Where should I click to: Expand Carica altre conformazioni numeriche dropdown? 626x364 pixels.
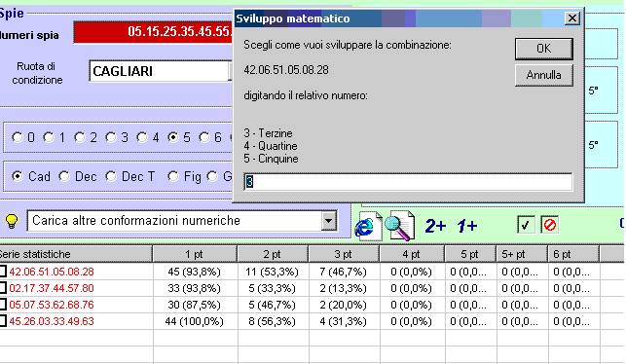pos(328,221)
